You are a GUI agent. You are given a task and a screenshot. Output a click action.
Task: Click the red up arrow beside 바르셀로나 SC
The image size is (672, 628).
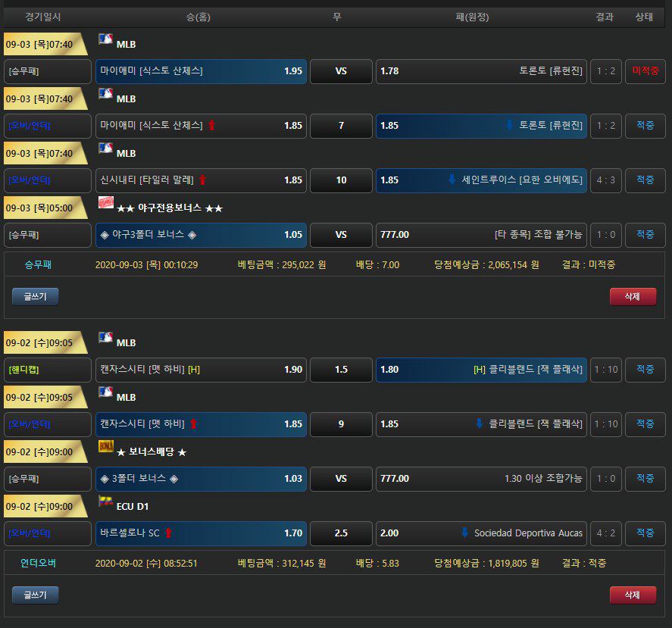pos(168,533)
